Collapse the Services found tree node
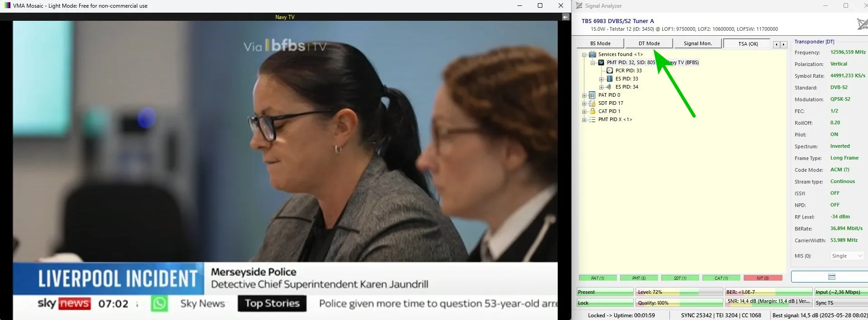This screenshot has height=320, width=868. click(x=584, y=55)
